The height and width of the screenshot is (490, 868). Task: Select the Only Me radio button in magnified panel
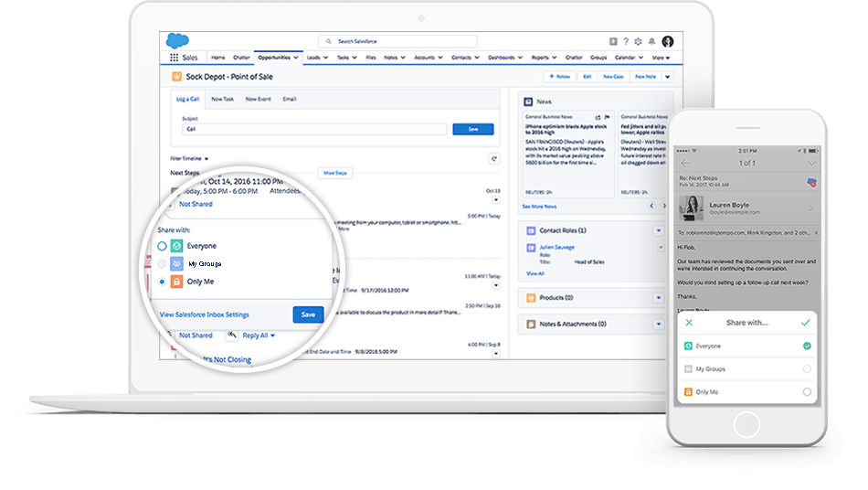[x=162, y=282]
